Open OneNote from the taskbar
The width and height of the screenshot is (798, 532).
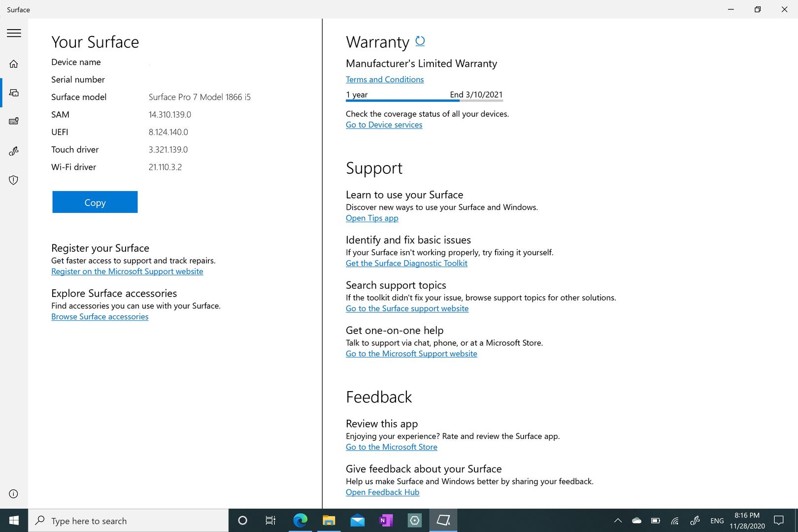[386, 520]
